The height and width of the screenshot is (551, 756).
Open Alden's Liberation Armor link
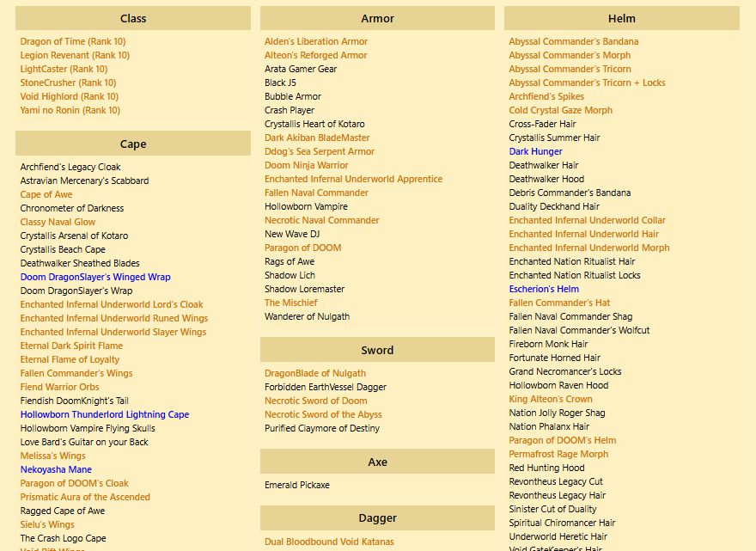coord(316,41)
